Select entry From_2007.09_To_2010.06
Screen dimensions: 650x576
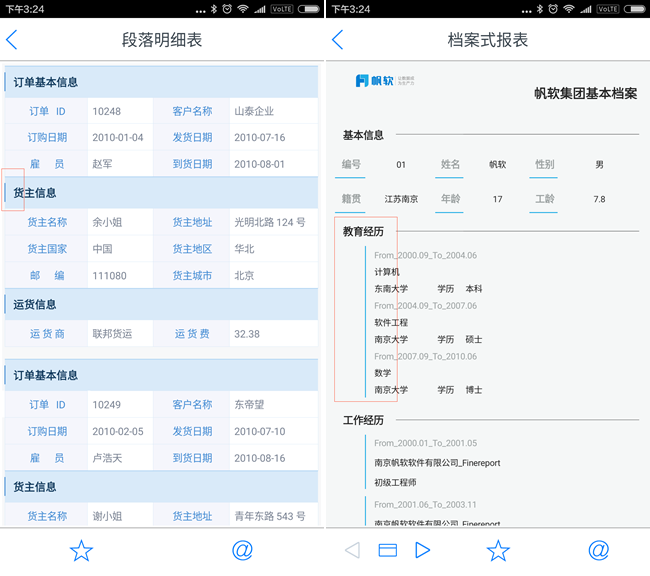coord(425,356)
